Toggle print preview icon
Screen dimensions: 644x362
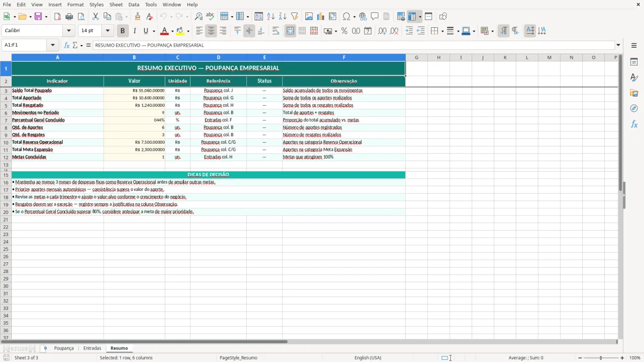[81, 17]
